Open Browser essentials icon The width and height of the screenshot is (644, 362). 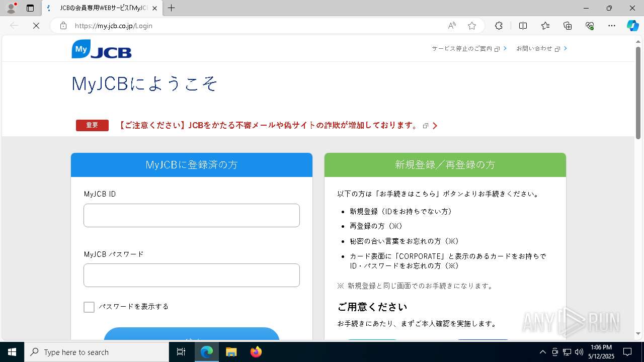pos(590,26)
